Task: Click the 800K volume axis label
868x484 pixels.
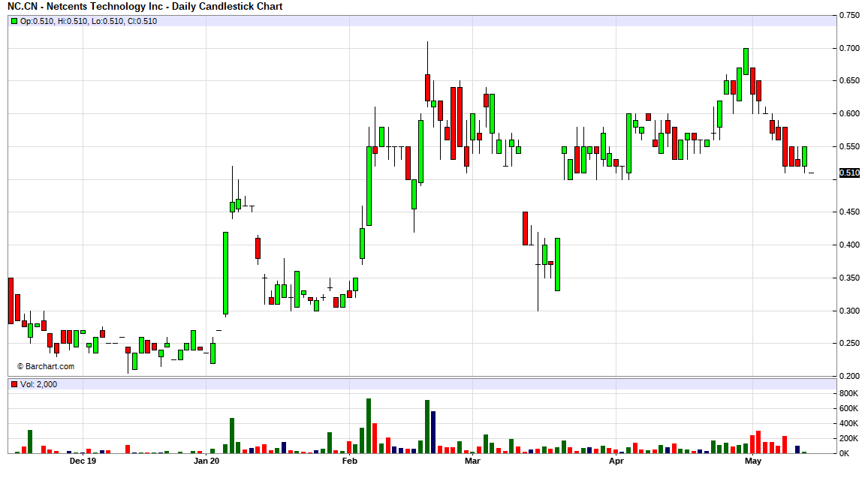Action: tap(849, 394)
